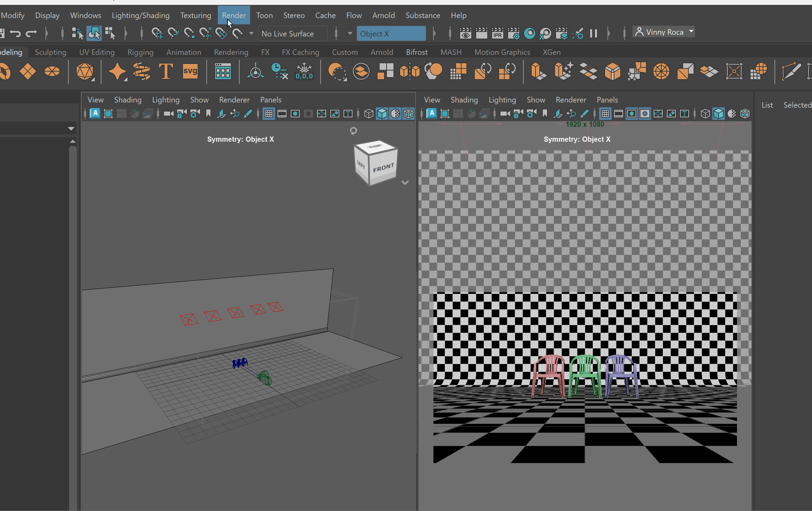812x511 pixels.
Task: Open the snap options dropdown arrow
Action: click(251, 33)
